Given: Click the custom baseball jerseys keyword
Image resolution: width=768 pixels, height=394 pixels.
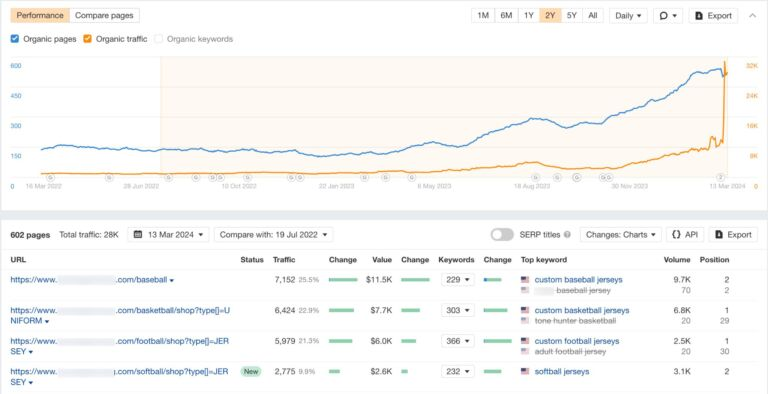Looking at the screenshot, I should [578, 279].
